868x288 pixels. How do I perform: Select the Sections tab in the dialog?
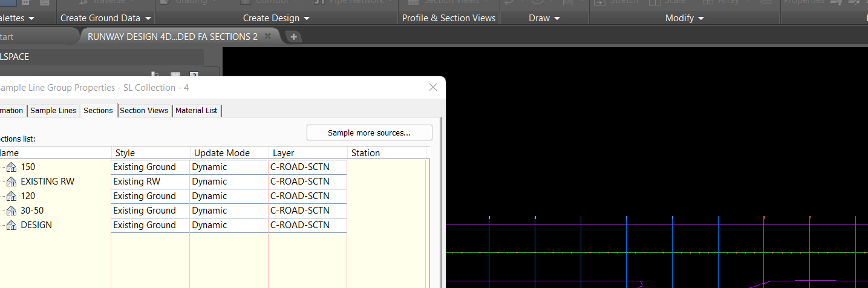click(x=98, y=110)
